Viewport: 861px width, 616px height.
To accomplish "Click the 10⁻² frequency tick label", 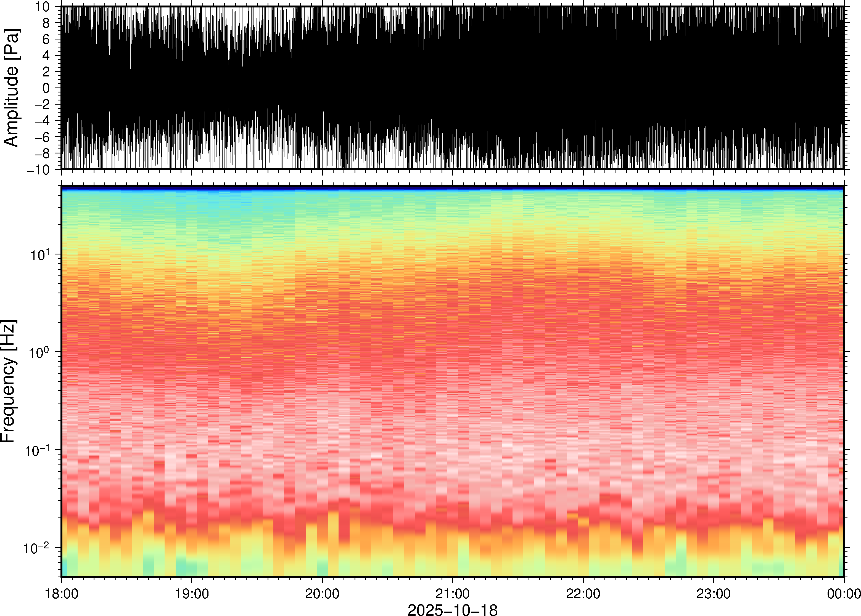I will [x=36, y=548].
